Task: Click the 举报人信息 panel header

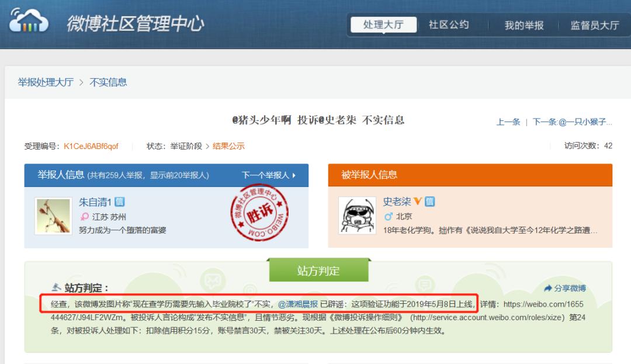Action: pos(166,175)
